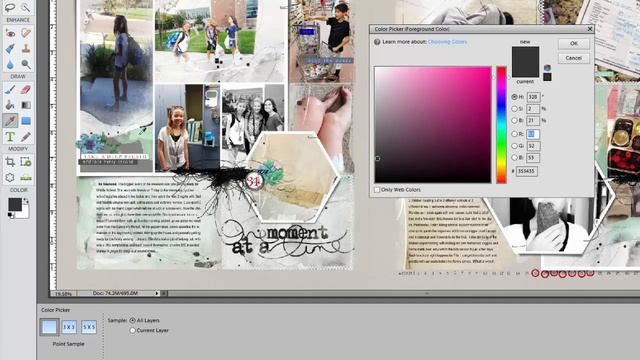Click the G green value field
The height and width of the screenshot is (360, 640).
[x=533, y=146]
